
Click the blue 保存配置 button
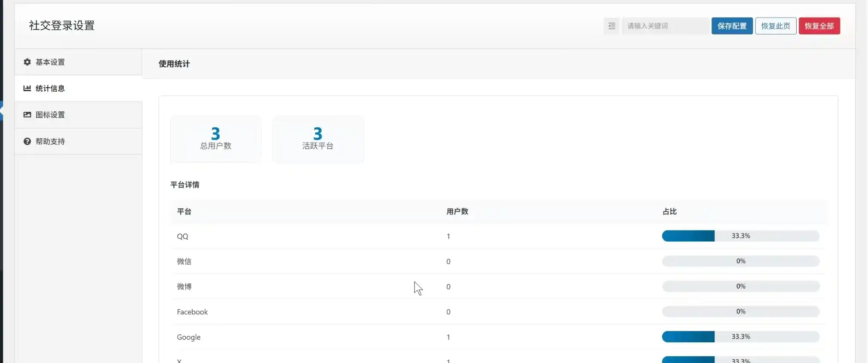[732, 26]
